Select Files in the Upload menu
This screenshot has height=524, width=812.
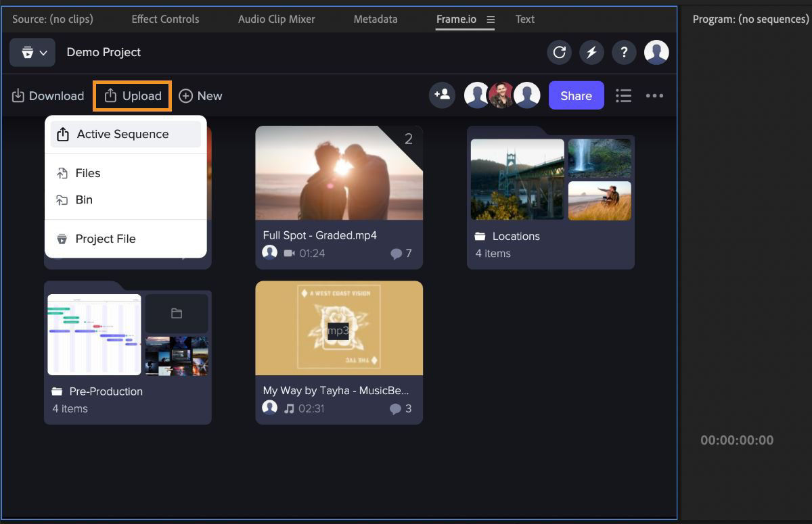pyautogui.click(x=87, y=173)
